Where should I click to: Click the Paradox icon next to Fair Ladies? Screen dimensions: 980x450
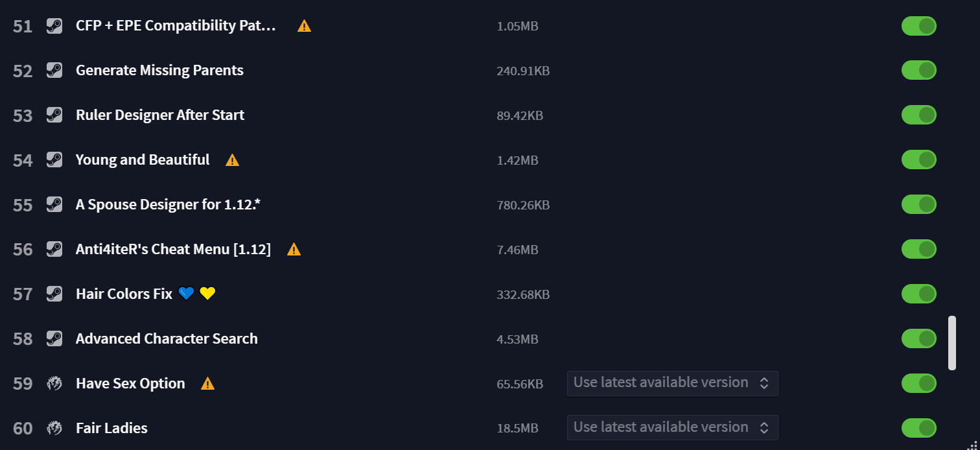tap(54, 429)
